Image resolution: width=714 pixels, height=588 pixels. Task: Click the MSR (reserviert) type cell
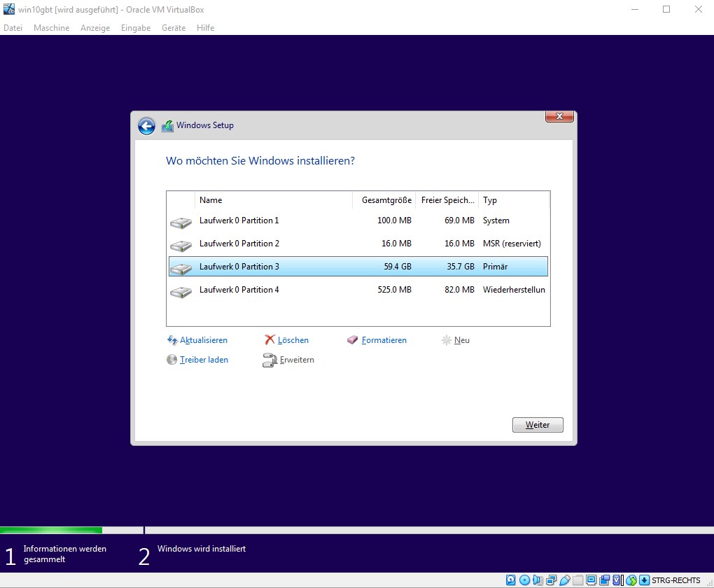click(512, 244)
